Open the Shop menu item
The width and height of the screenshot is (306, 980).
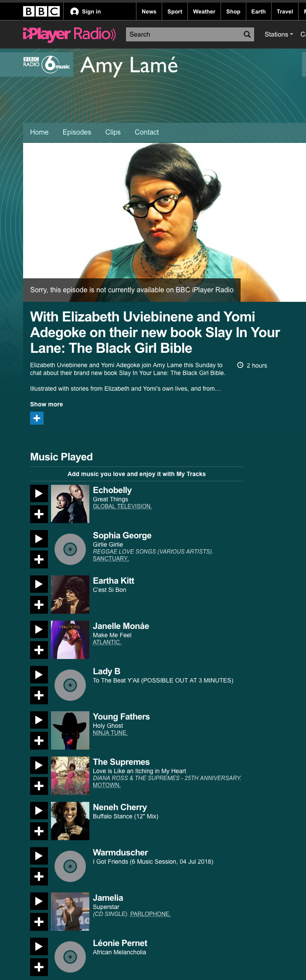[x=233, y=11]
